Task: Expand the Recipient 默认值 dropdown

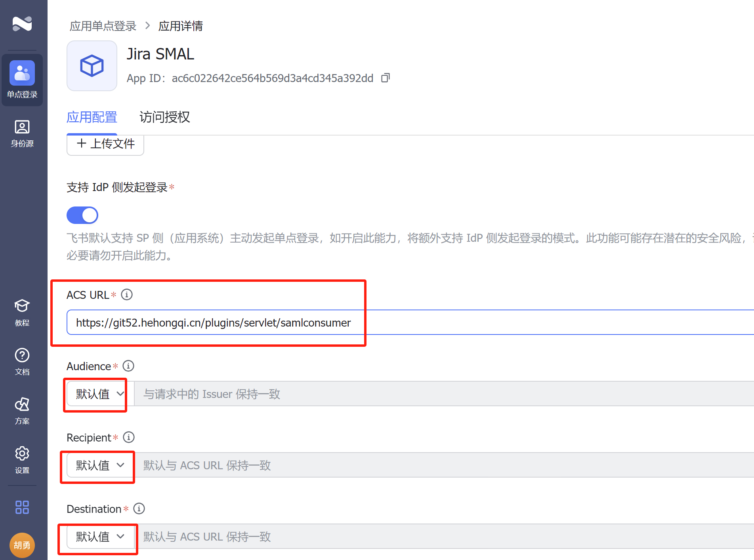Action: [100, 465]
